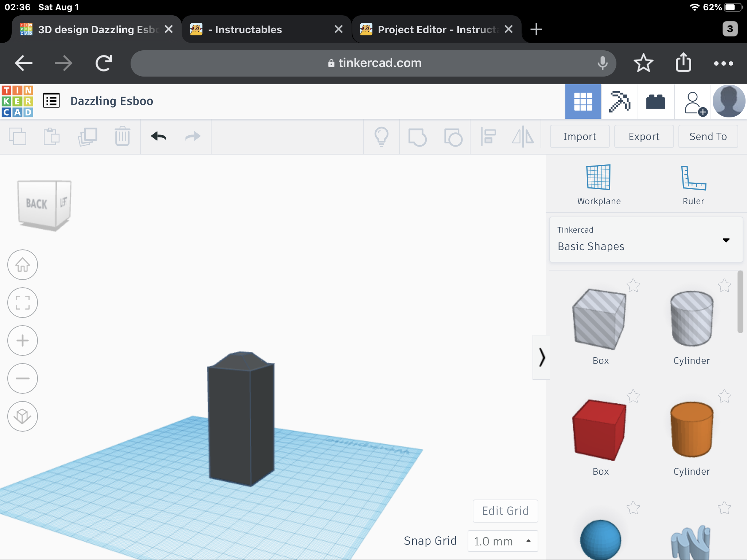This screenshot has height=560, width=747.
Task: Select the red Box shape
Action: [x=600, y=430]
